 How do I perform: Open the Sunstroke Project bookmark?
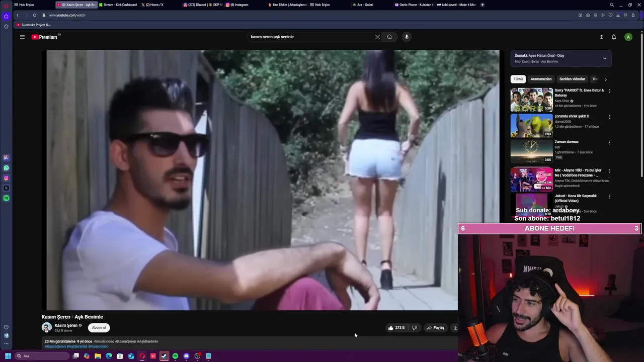click(x=34, y=25)
